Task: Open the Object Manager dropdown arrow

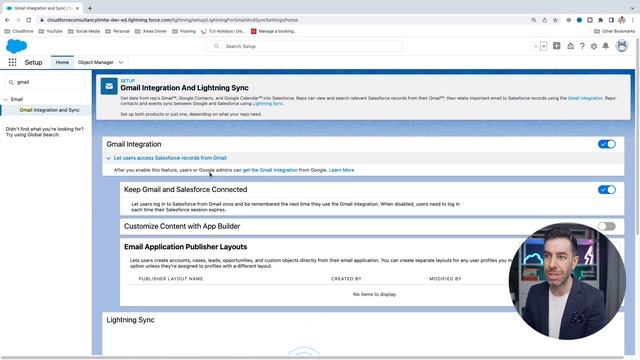Action: pyautogui.click(x=121, y=62)
